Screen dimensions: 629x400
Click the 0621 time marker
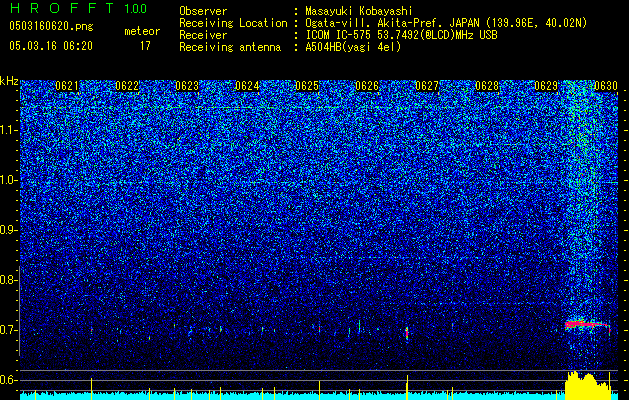tap(67, 86)
